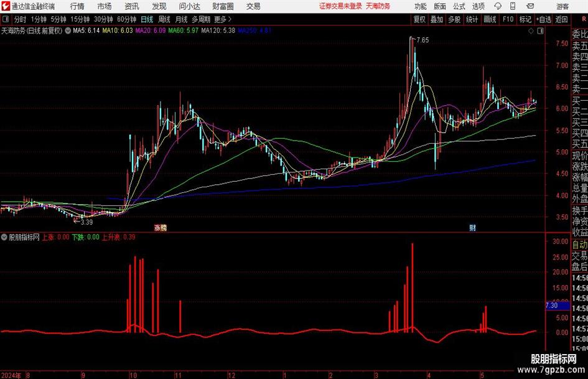Expand the 股朋指标网 indicator dropdown
Viewport: 588px width, 379px height.
click(x=4, y=237)
